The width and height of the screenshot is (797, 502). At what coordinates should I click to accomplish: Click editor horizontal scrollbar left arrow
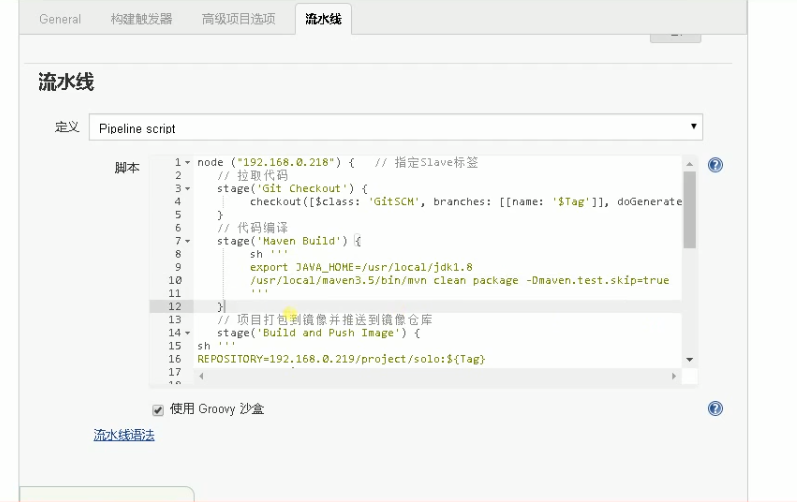[x=201, y=376]
